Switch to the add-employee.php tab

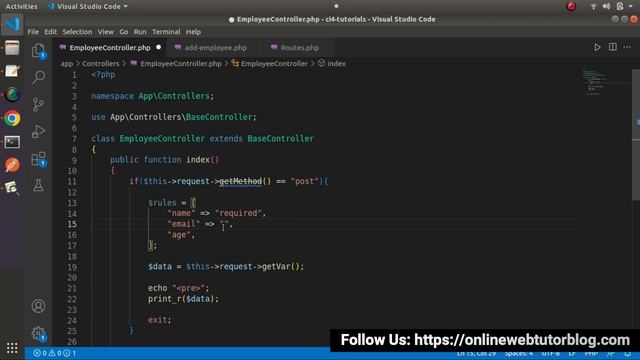click(x=216, y=48)
